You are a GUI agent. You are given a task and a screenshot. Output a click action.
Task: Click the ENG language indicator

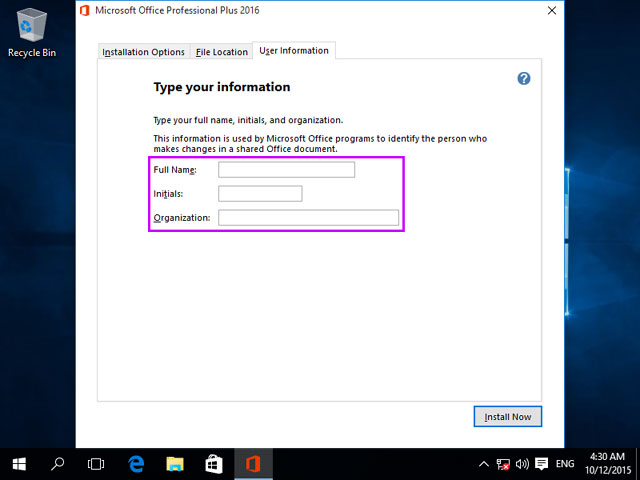coord(565,464)
